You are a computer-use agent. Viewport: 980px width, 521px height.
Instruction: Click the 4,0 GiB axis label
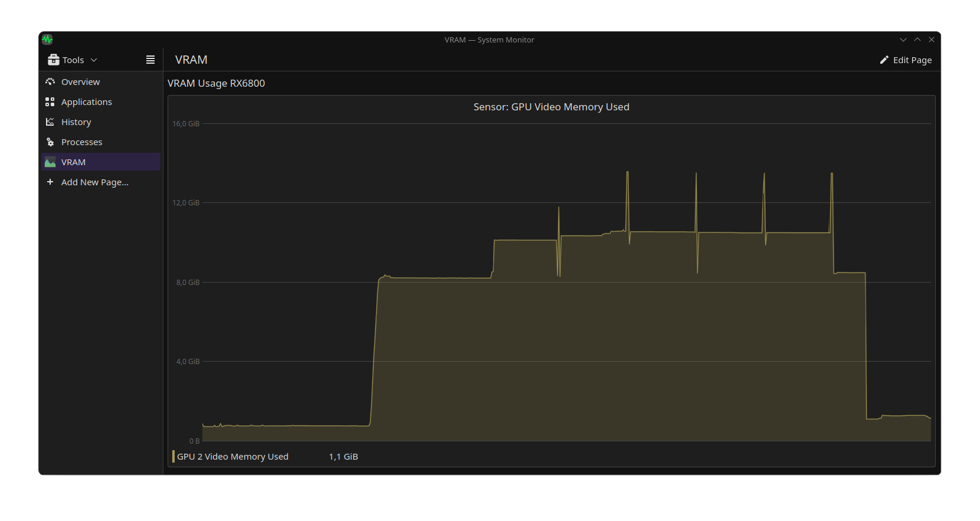click(x=188, y=361)
